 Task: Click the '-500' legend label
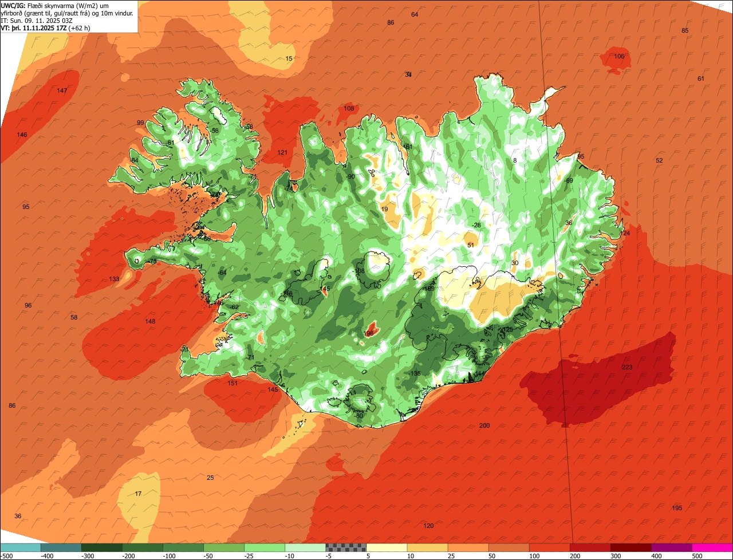click(x=7, y=555)
